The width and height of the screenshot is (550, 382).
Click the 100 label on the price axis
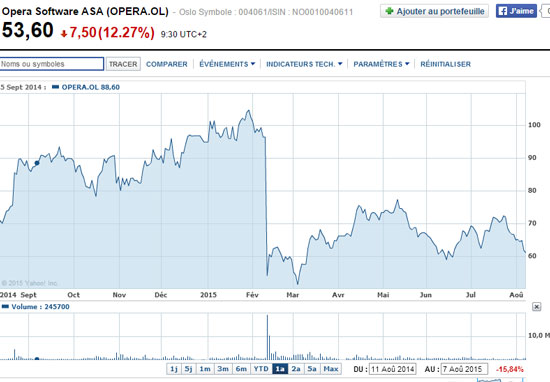(x=534, y=125)
